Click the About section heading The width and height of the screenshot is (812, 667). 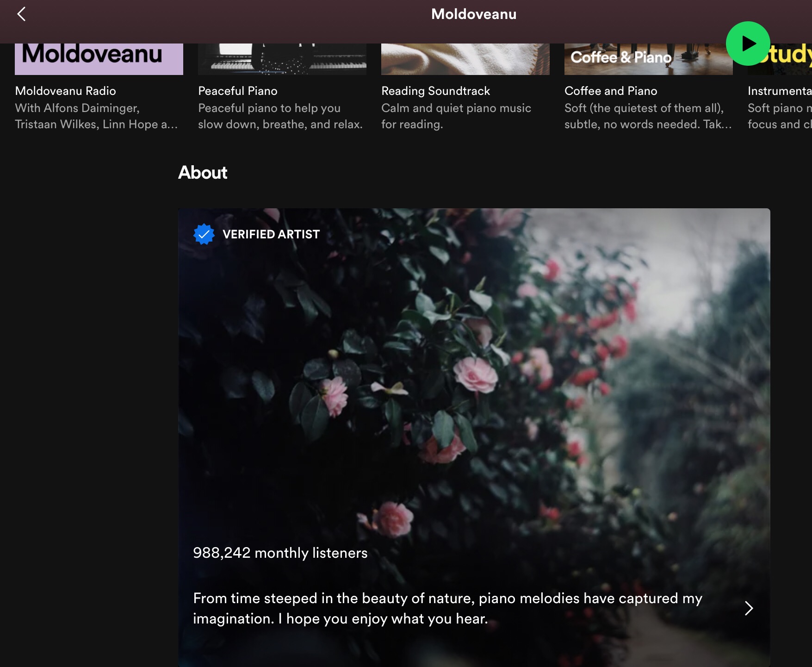point(203,173)
